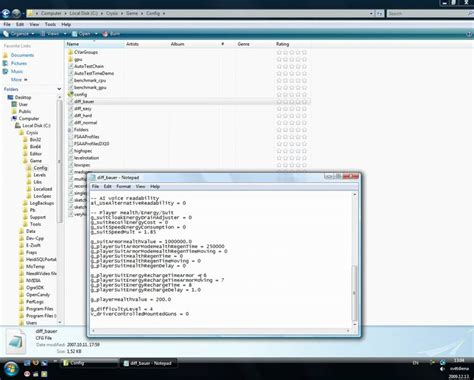The height and width of the screenshot is (380, 474).
Task: Open the dropdown arrow beside Open
Action: click(x=96, y=34)
